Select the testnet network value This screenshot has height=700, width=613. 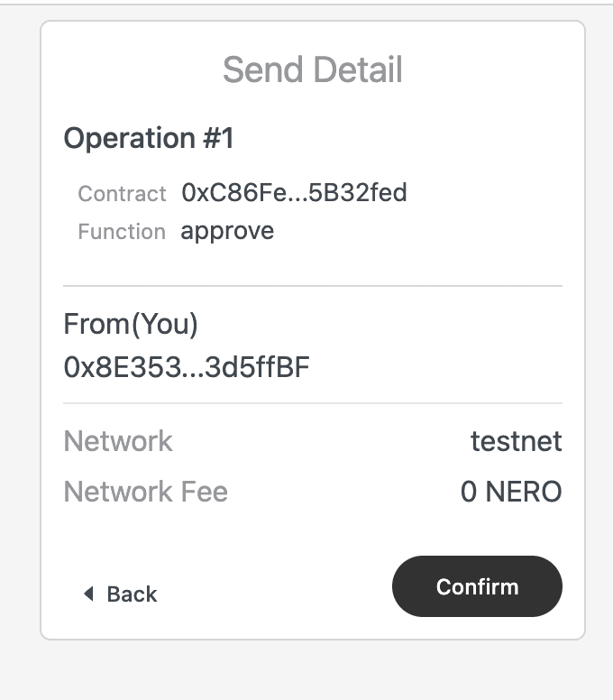516,441
